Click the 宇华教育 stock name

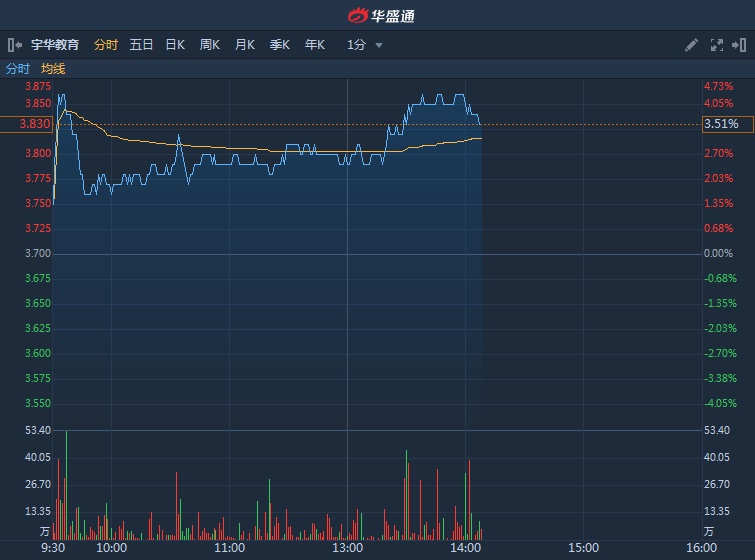click(x=55, y=45)
